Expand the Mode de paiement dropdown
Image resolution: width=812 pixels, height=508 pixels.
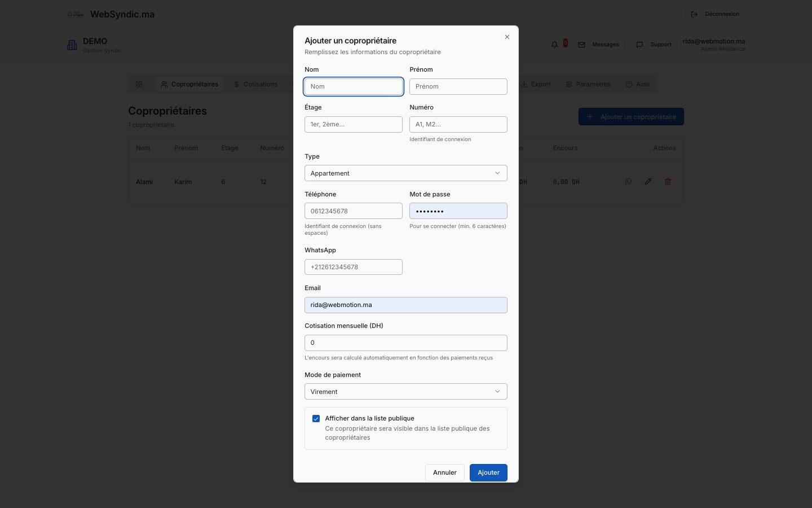coord(405,392)
